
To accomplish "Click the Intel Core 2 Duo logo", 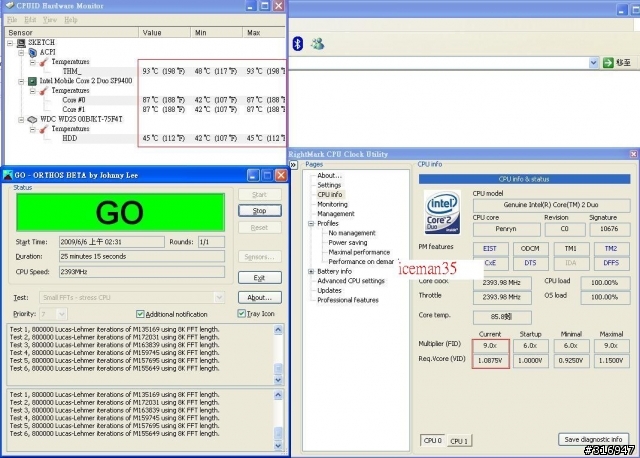I will pyautogui.click(x=442, y=212).
